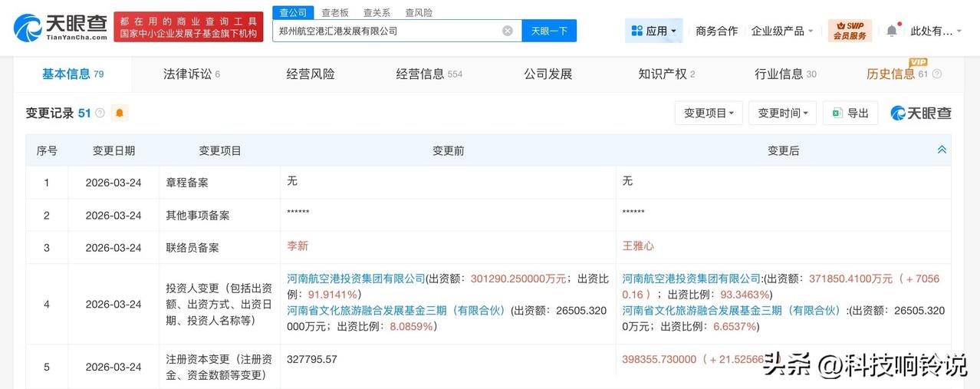
Task: Open the 经营信息 tab
Action: point(429,74)
